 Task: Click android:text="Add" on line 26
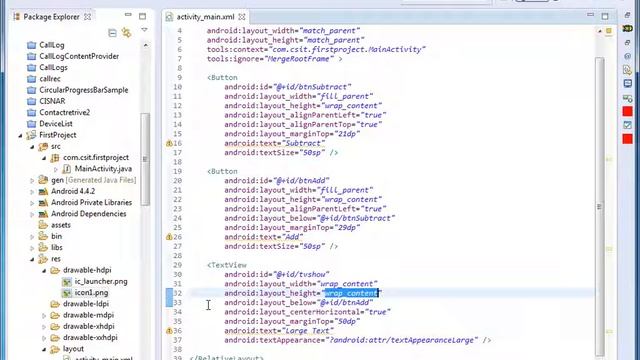click(x=264, y=237)
